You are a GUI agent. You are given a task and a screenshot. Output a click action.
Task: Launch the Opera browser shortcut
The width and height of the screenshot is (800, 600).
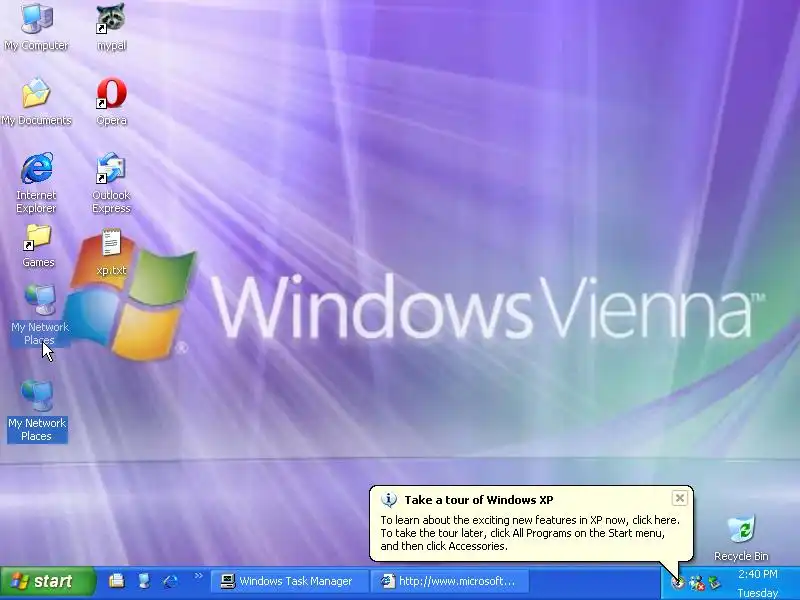click(x=111, y=101)
